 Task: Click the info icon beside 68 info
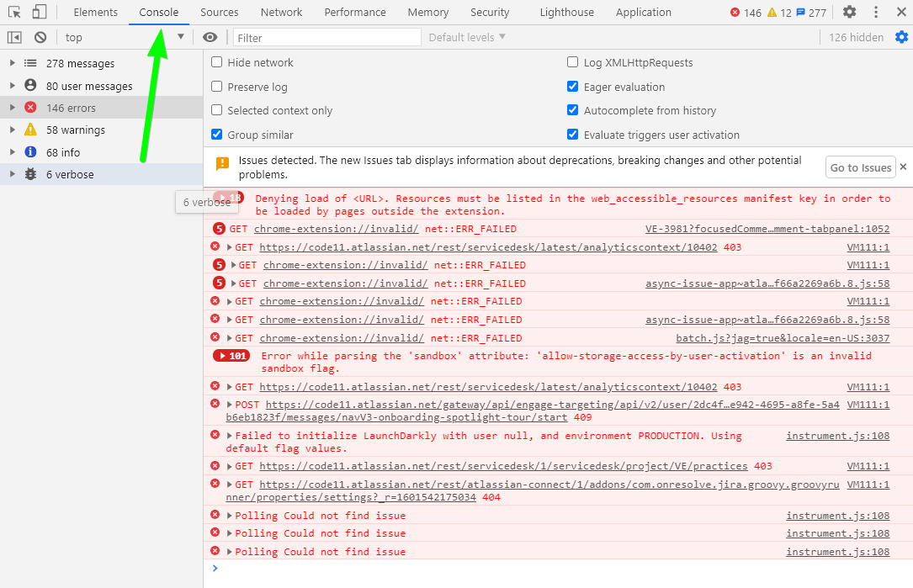click(x=30, y=152)
